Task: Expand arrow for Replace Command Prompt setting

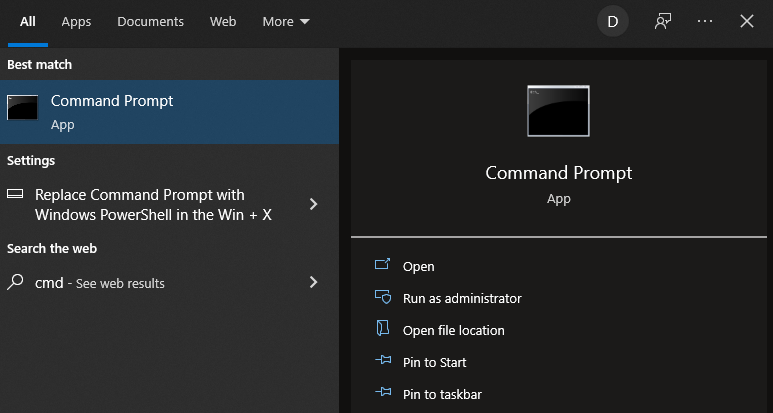Action: (313, 204)
